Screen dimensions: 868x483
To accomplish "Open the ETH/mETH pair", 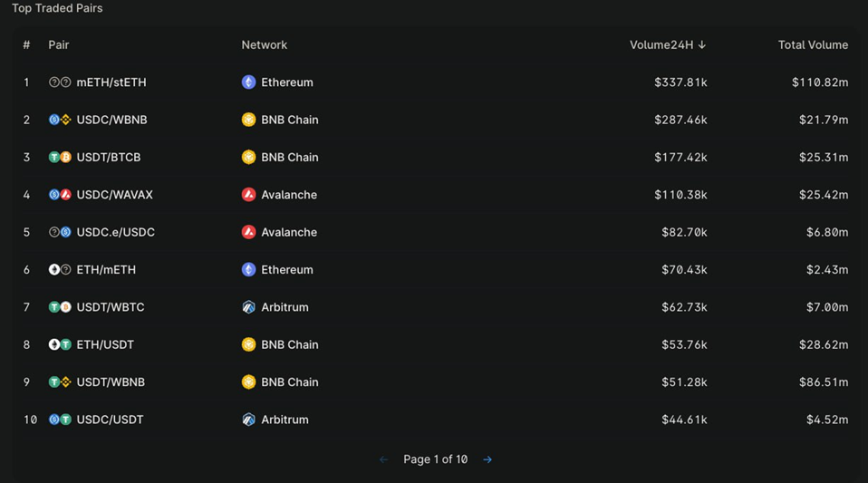I will point(106,270).
